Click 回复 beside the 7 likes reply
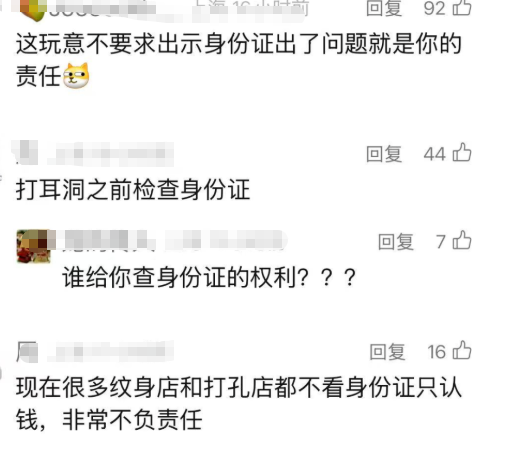This screenshot has height=461, width=532. [x=396, y=242]
